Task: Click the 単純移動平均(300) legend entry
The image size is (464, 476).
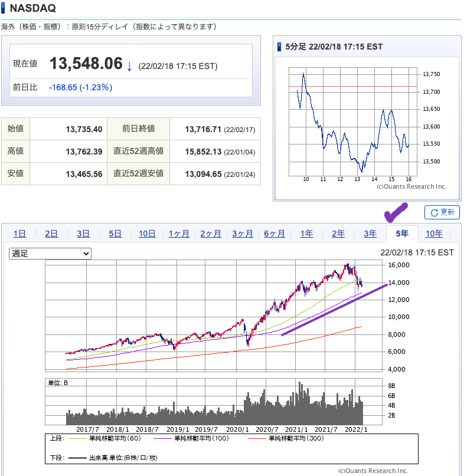Action: click(x=286, y=438)
